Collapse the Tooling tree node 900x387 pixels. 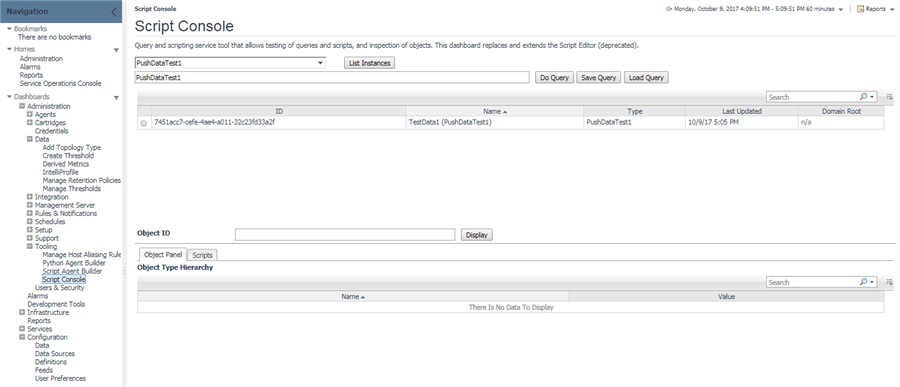(30, 246)
